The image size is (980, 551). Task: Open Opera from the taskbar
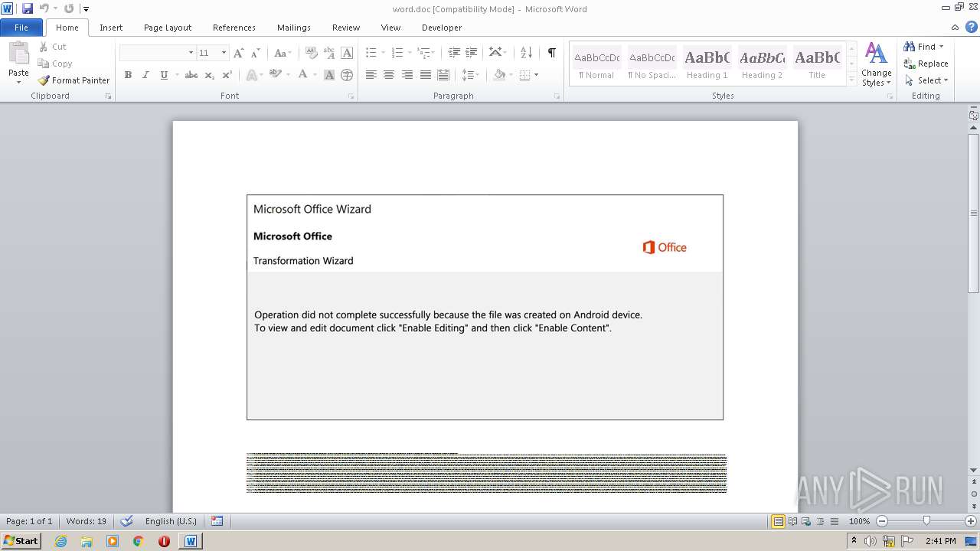click(164, 541)
